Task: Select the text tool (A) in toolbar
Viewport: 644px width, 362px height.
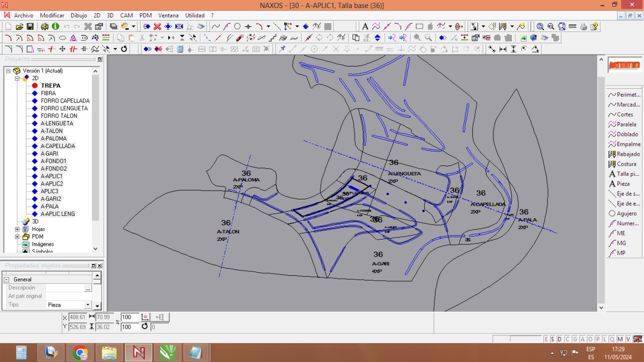Action: 365,27
